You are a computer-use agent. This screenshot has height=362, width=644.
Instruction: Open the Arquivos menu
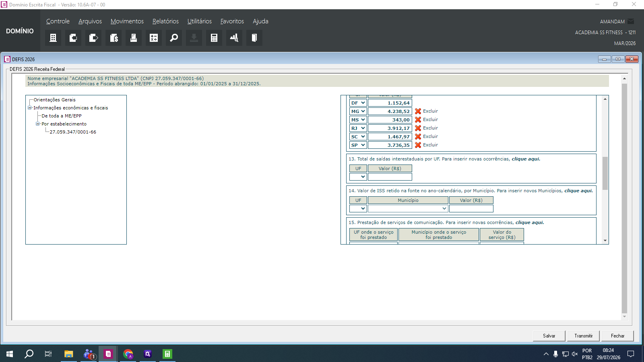[x=90, y=21]
